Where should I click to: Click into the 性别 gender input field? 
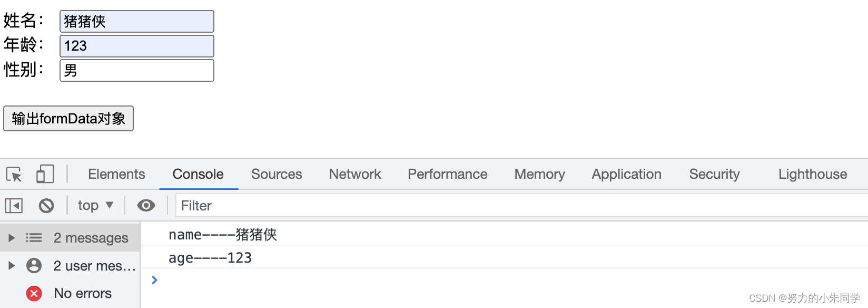coord(137,71)
